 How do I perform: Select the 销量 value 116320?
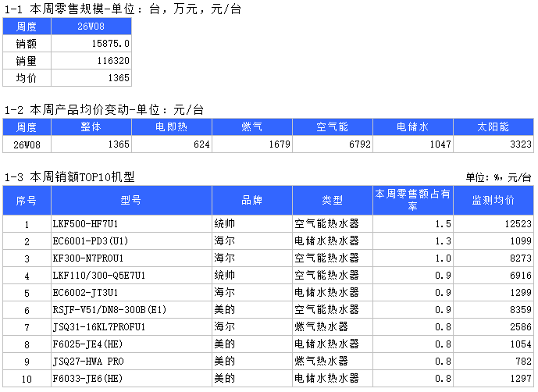click(91, 61)
